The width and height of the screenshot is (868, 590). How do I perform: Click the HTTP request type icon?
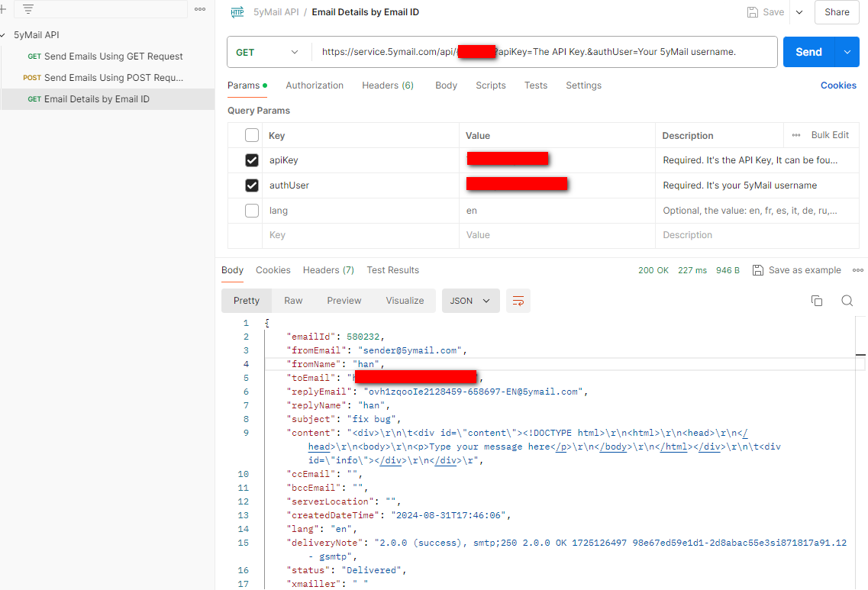click(237, 12)
